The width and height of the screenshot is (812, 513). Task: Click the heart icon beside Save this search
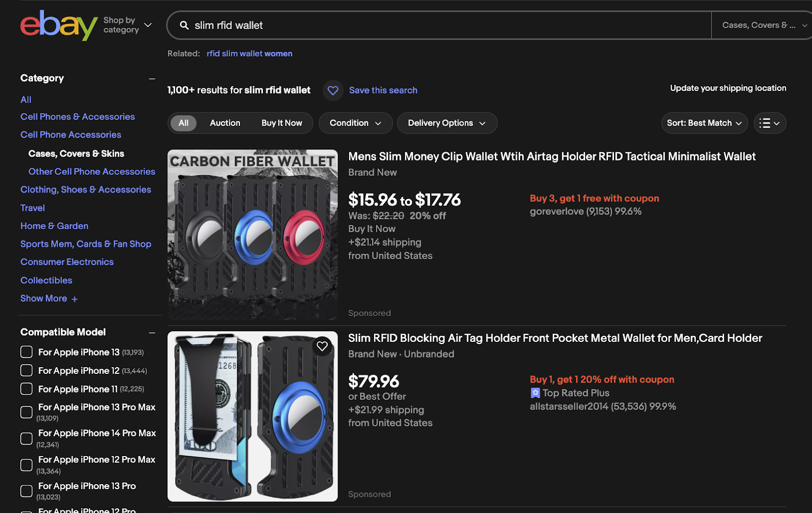pos(333,90)
